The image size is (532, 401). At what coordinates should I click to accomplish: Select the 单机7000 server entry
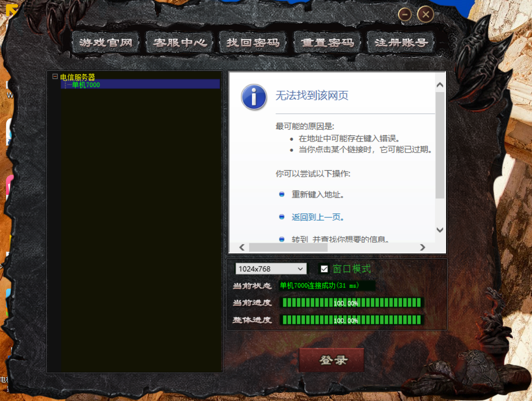coord(86,85)
